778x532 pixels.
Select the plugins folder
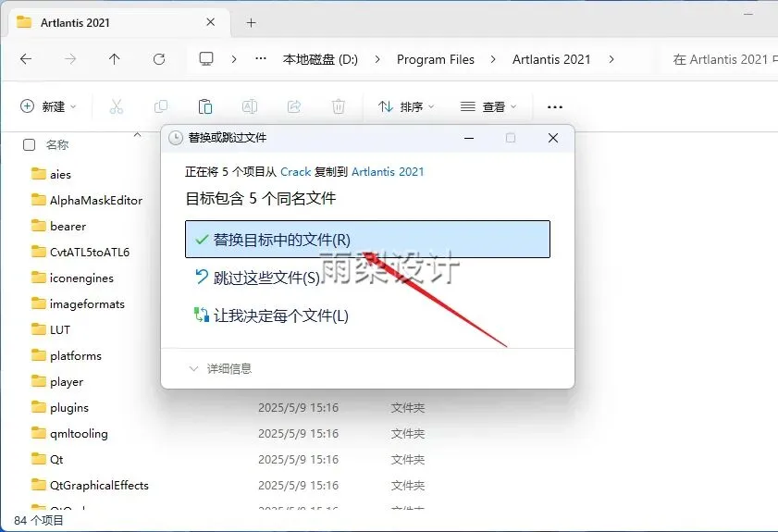60,407
